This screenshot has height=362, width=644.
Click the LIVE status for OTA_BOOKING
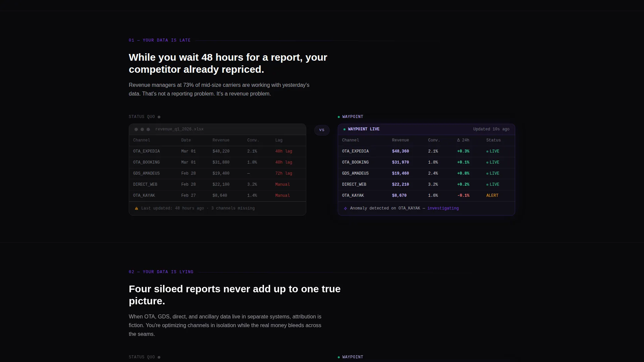[x=493, y=163]
